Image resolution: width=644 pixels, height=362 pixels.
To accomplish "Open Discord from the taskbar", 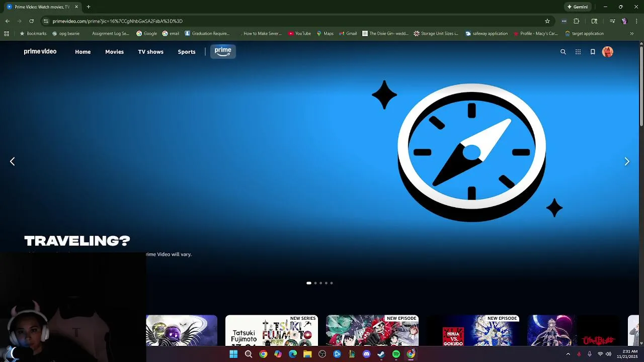I will click(x=366, y=354).
